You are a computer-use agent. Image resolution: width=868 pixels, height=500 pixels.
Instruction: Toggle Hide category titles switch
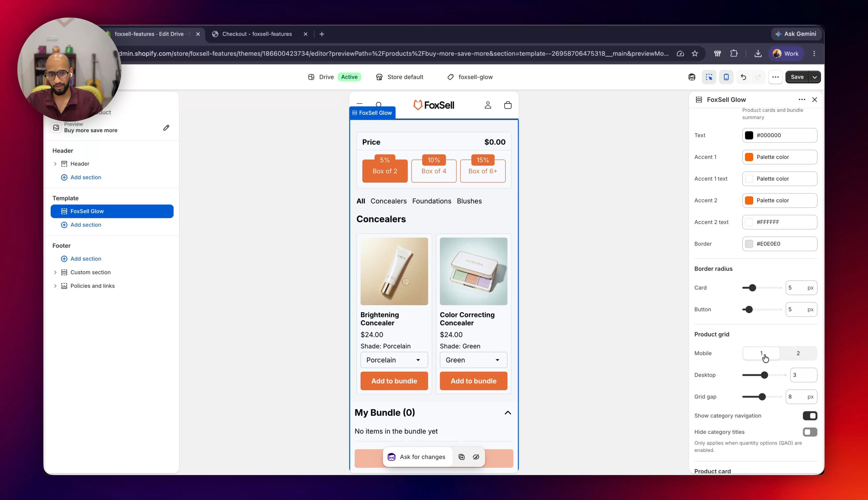(810, 432)
